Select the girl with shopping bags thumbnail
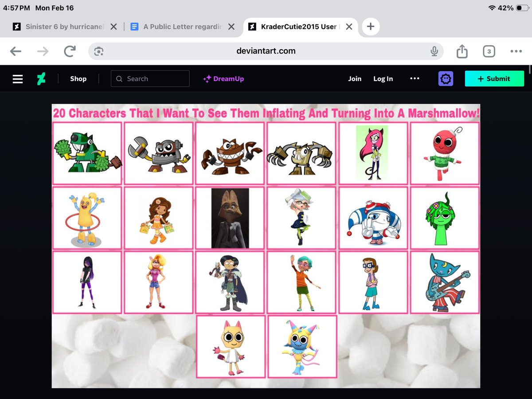The width and height of the screenshot is (532, 399). (x=159, y=218)
